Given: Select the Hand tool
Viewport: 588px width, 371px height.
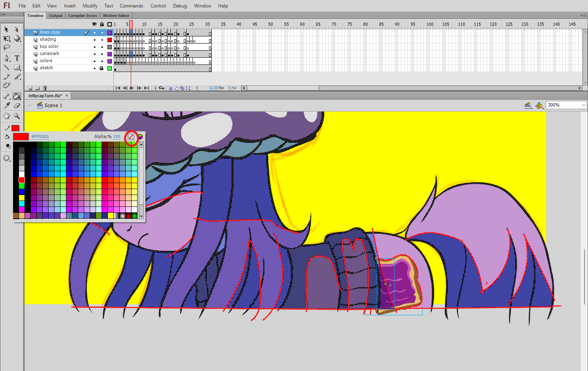Looking at the screenshot, I should click(x=7, y=116).
